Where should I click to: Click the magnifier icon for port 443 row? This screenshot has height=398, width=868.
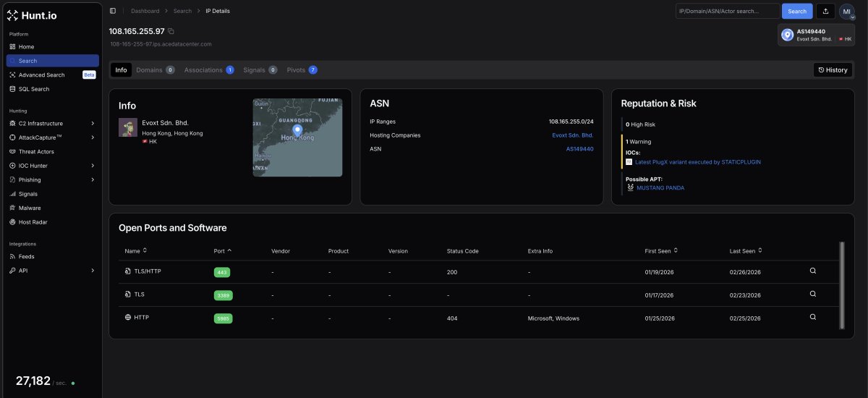tap(813, 271)
